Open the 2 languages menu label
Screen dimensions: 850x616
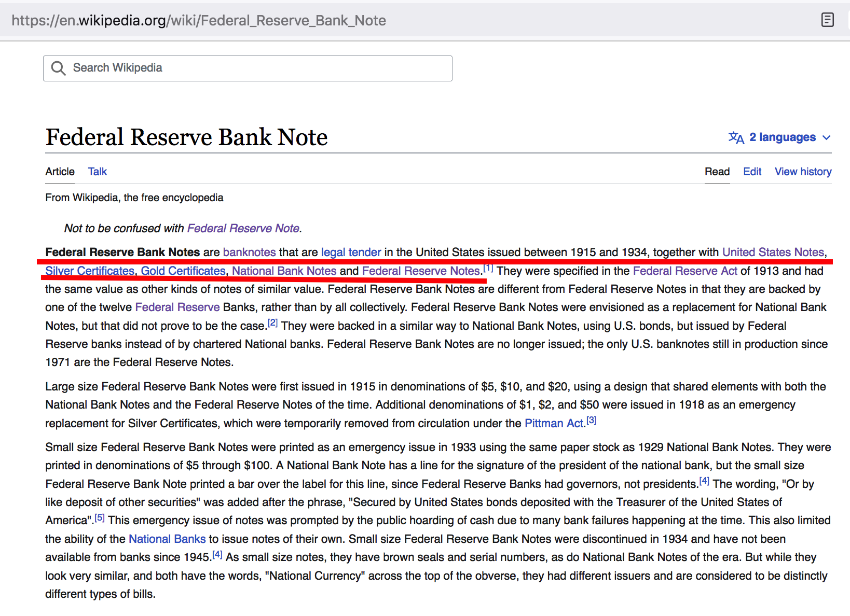point(782,137)
